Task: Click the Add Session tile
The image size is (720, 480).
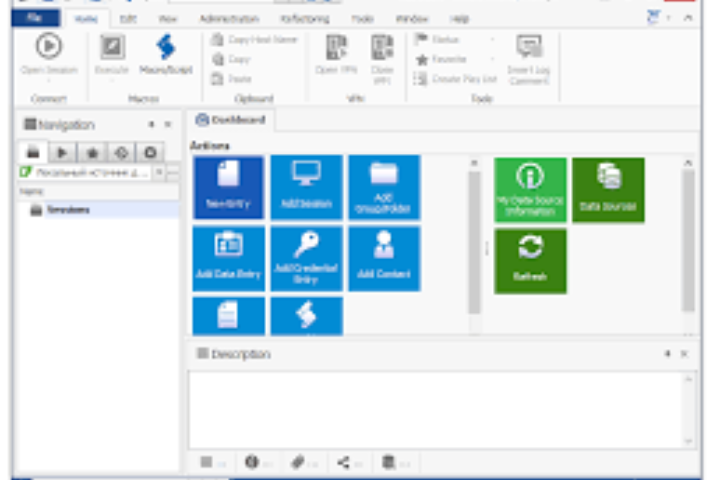Action: (306, 187)
